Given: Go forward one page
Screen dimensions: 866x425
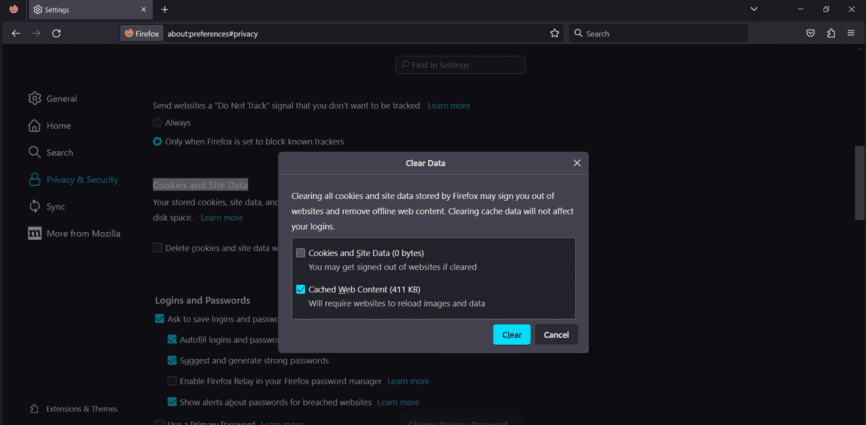Looking at the screenshot, I should click(36, 33).
